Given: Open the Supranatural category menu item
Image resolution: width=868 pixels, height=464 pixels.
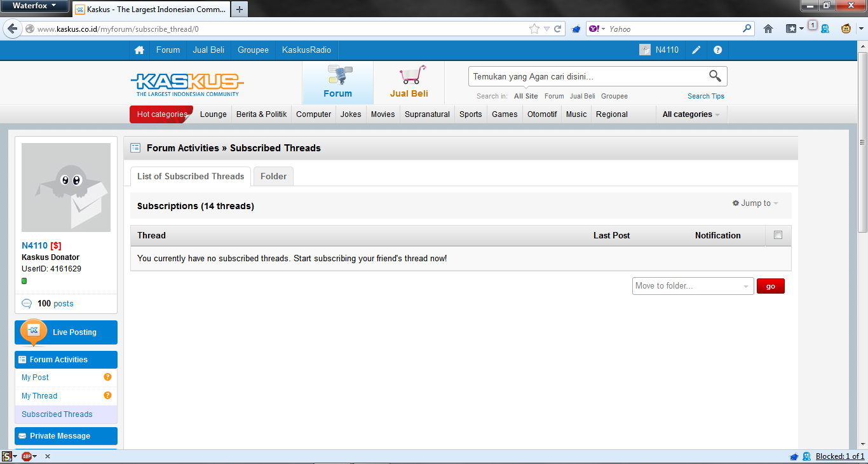Looking at the screenshot, I should coord(427,114).
